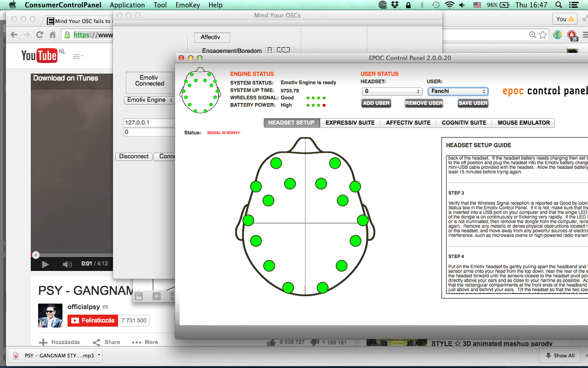Open the Chrome home page icon
The height and width of the screenshot is (368, 588).
53,35
